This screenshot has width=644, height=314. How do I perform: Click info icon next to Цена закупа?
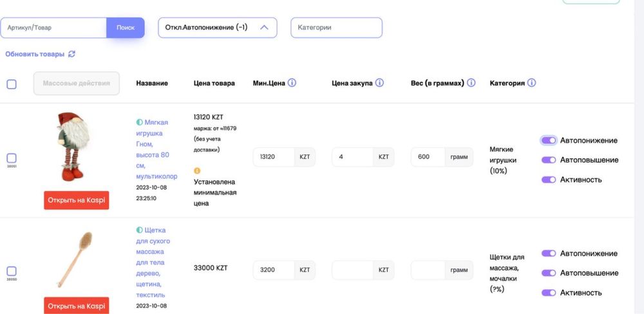click(x=379, y=83)
